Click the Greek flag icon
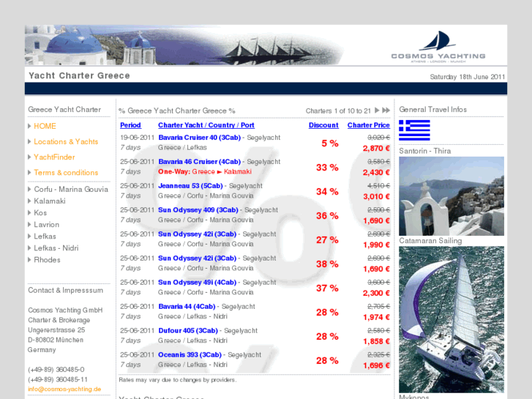Screen dimensions: 532x399 point(414,130)
